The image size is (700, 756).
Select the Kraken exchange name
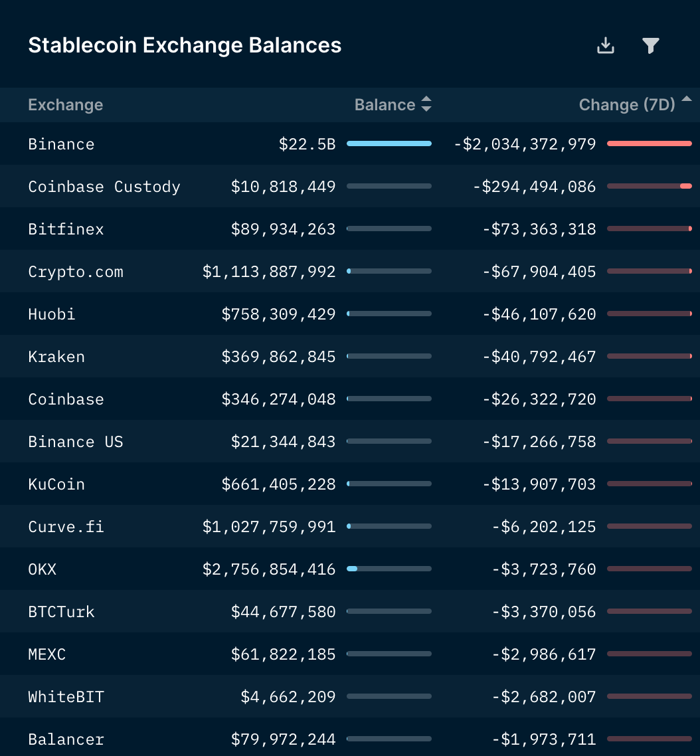[x=56, y=357]
